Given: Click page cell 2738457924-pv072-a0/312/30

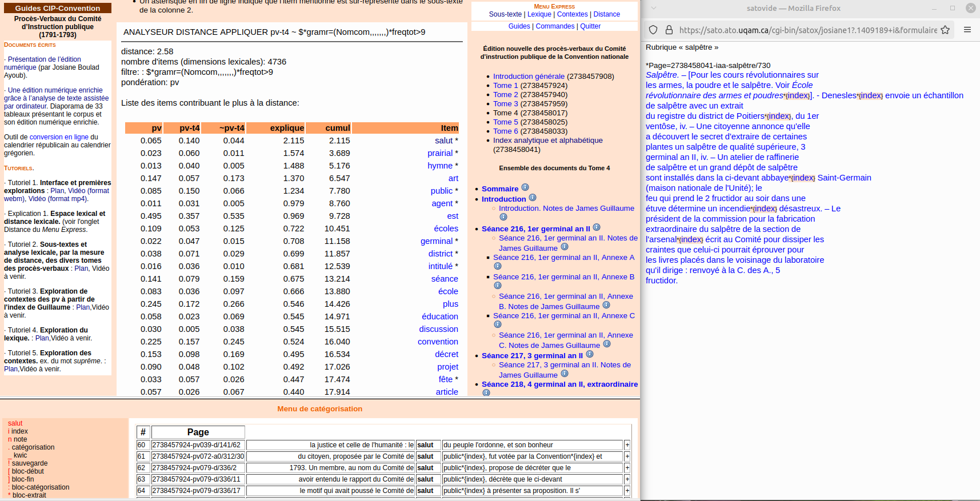Looking at the screenshot, I should tap(198, 456).
